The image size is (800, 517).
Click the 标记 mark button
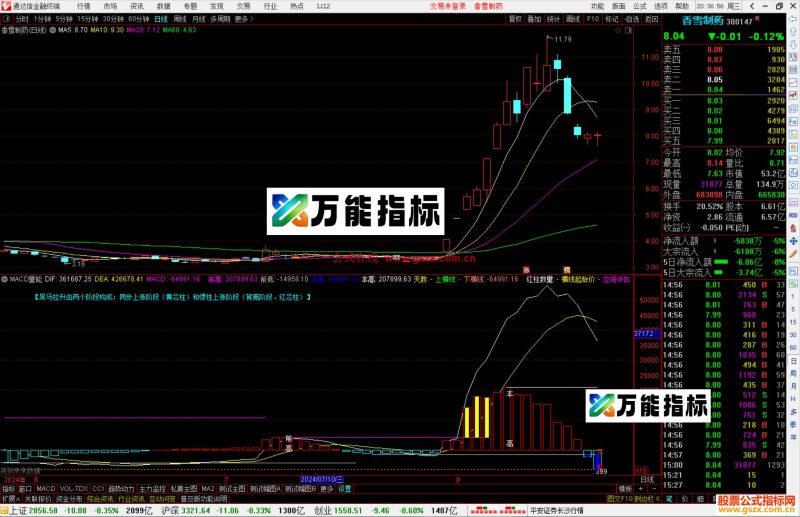coord(612,19)
